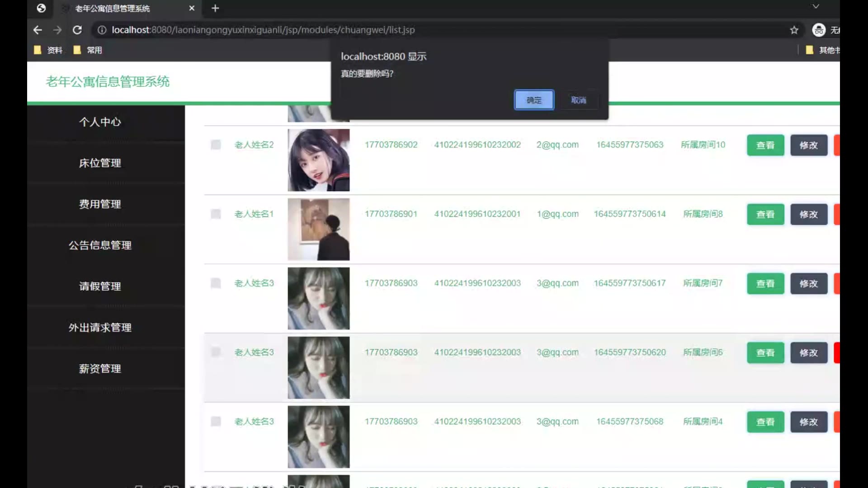Tick the checkbox for 老人姓名1 row
868x488 pixels.
click(216, 214)
